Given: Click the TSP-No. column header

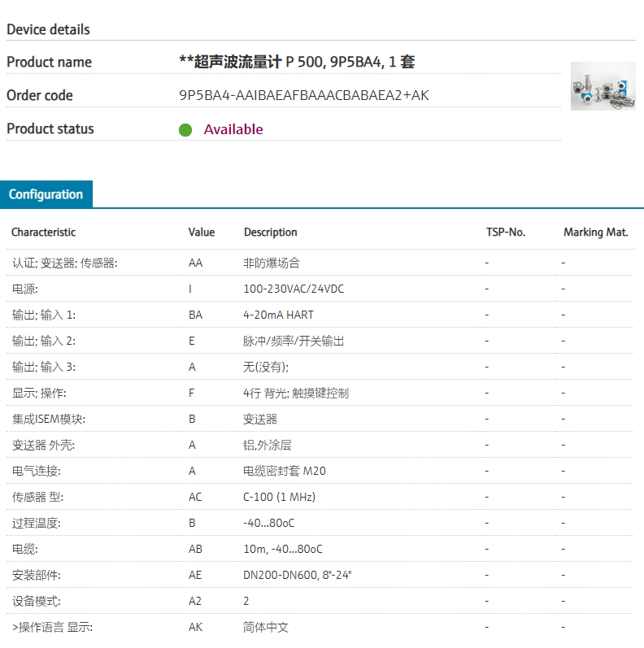Looking at the screenshot, I should click(x=506, y=233).
